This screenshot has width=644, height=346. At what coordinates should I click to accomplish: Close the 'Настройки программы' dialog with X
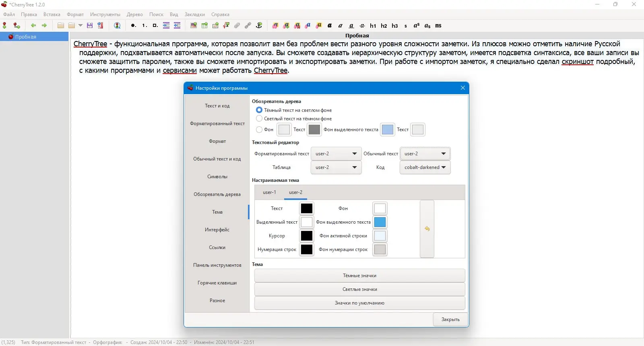[x=463, y=88]
